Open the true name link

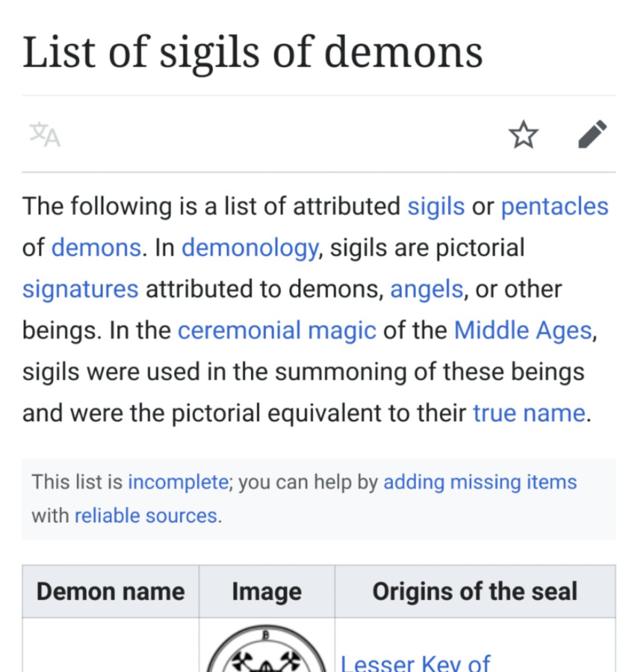point(528,413)
